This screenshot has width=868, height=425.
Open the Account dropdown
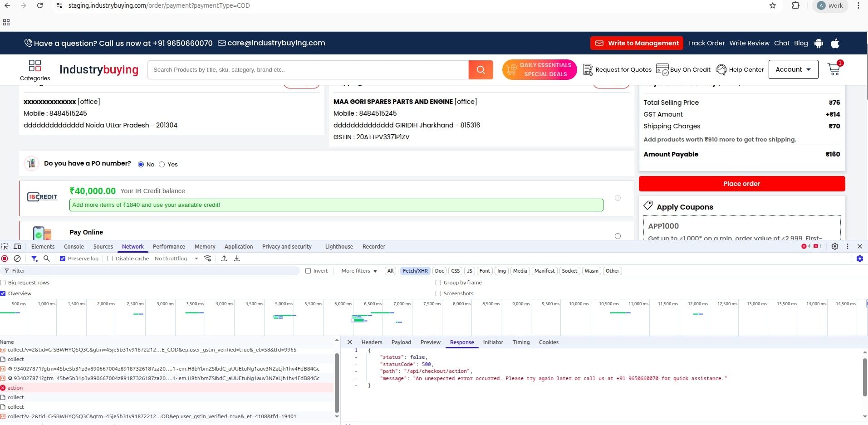pos(793,69)
